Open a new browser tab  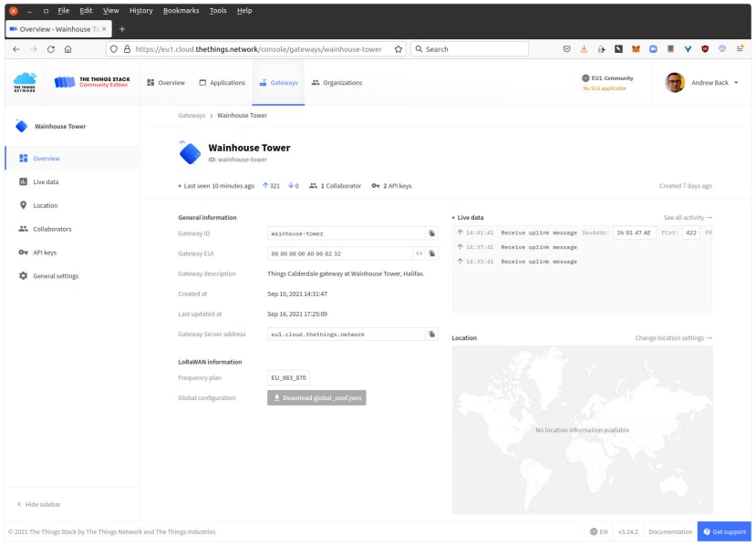122,29
